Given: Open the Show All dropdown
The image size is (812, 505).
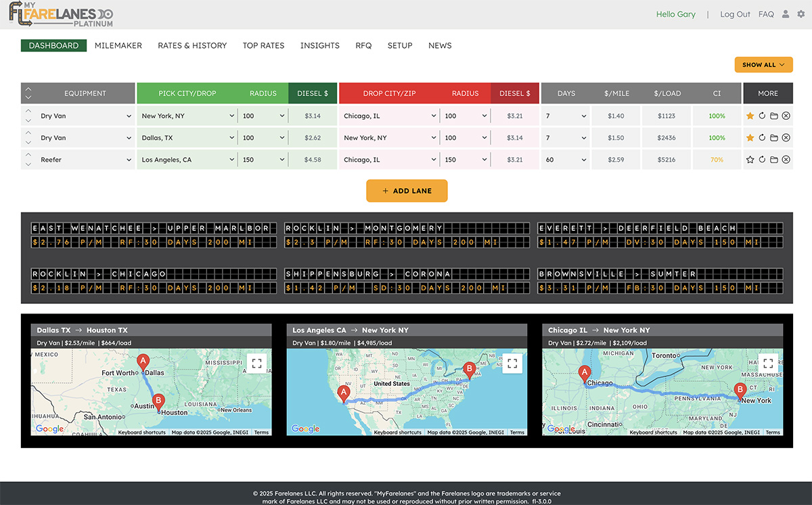Looking at the screenshot, I should click(763, 65).
